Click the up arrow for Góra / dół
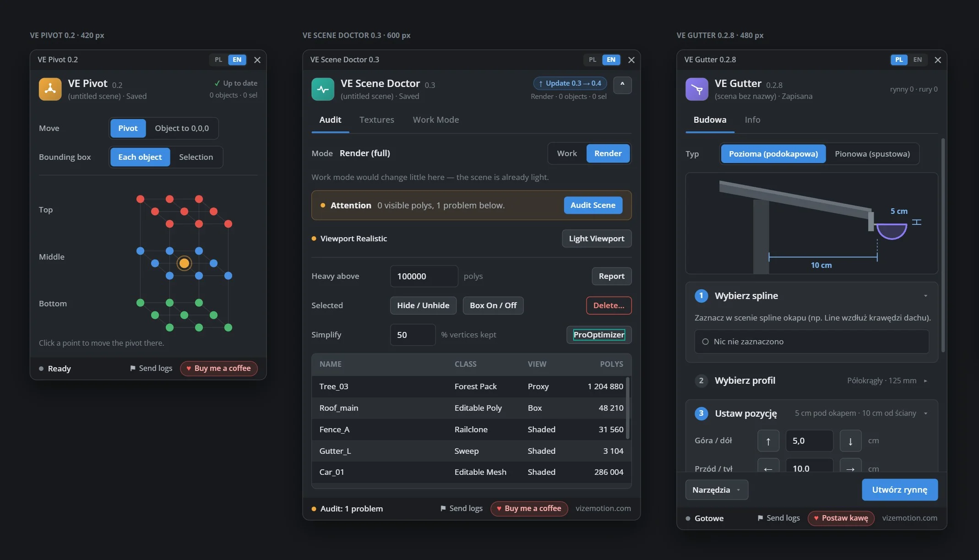 coord(768,441)
